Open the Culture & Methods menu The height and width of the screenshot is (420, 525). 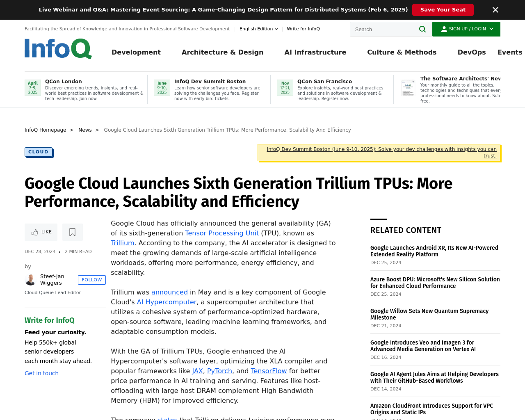(402, 52)
